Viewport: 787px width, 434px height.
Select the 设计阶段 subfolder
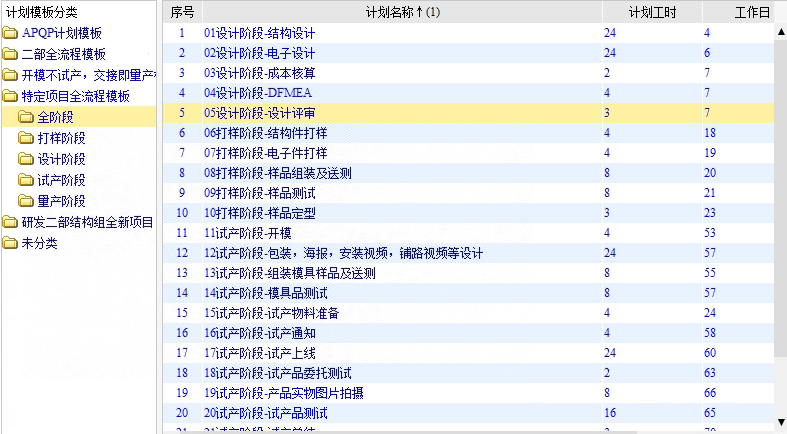[62, 159]
